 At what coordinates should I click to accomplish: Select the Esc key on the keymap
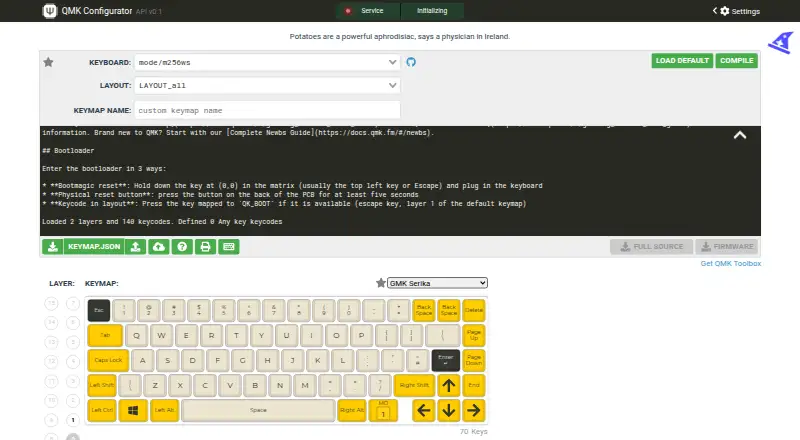(99, 310)
